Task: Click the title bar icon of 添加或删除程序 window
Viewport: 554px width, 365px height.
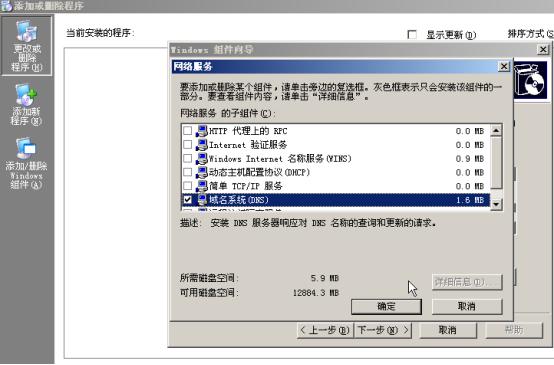Action: pyautogui.click(x=6, y=6)
